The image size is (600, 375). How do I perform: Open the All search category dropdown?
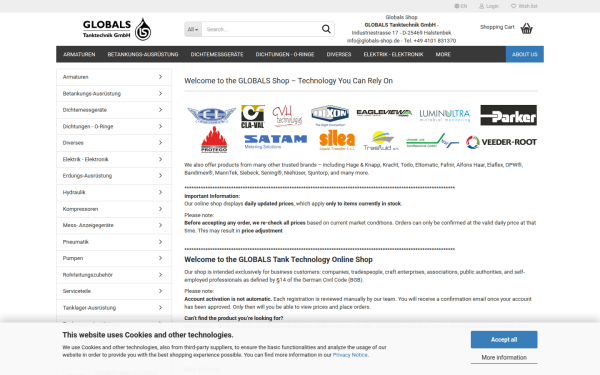point(193,29)
